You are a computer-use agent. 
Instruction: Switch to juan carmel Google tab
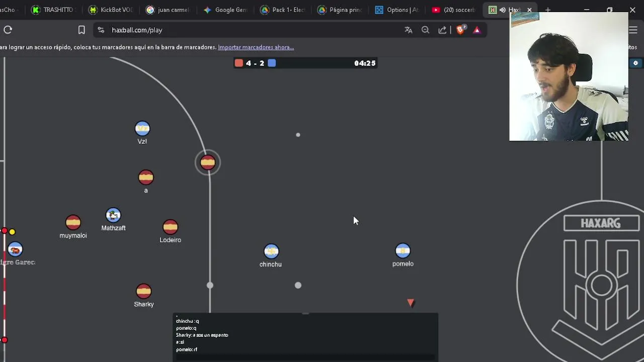(168, 10)
